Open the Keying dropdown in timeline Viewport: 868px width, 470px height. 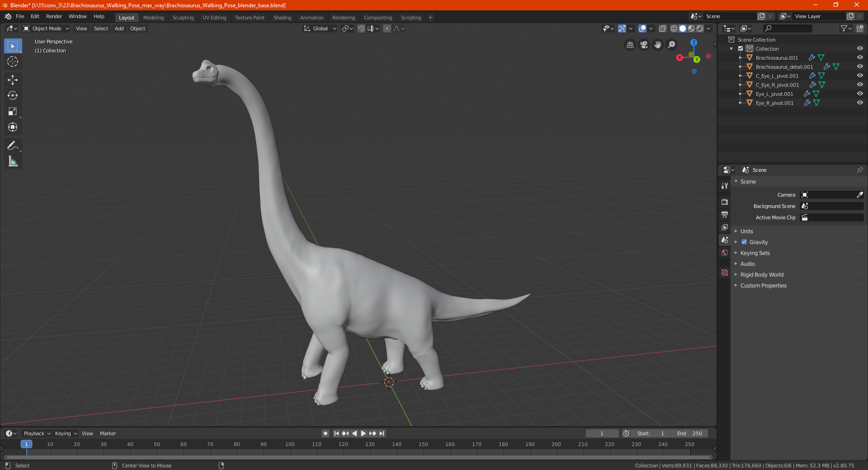point(66,433)
